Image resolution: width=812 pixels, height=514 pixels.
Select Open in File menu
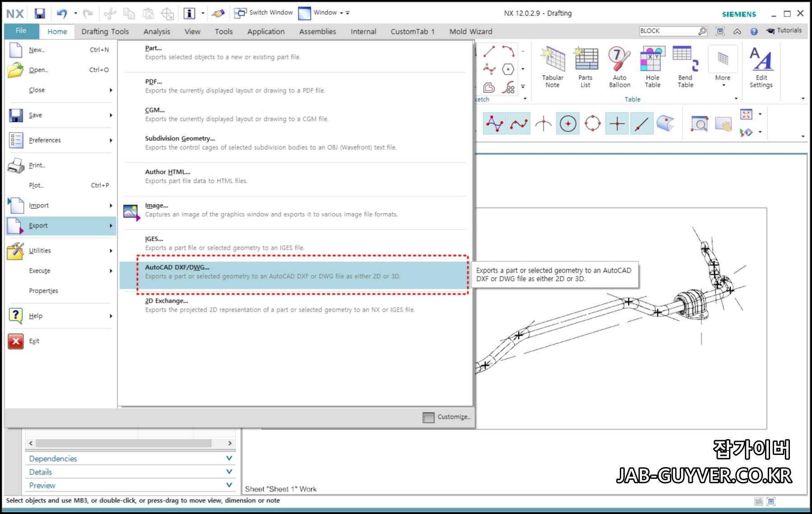[61, 70]
